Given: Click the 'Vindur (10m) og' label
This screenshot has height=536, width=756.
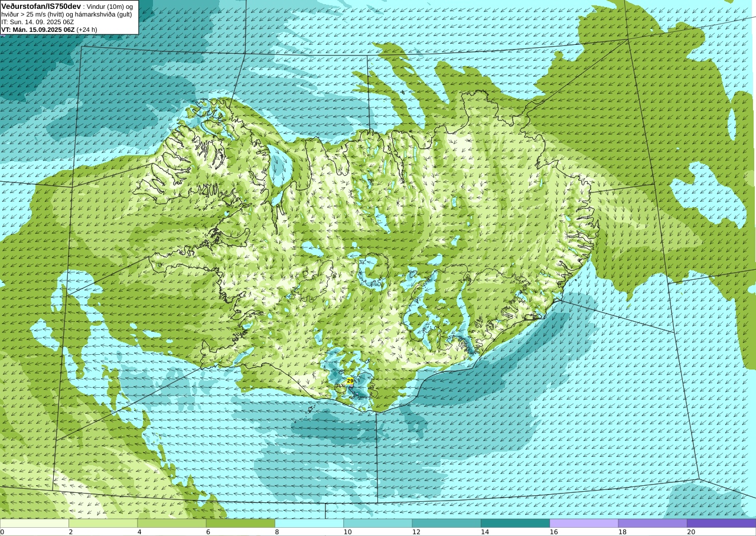Looking at the screenshot, I should [109, 6].
